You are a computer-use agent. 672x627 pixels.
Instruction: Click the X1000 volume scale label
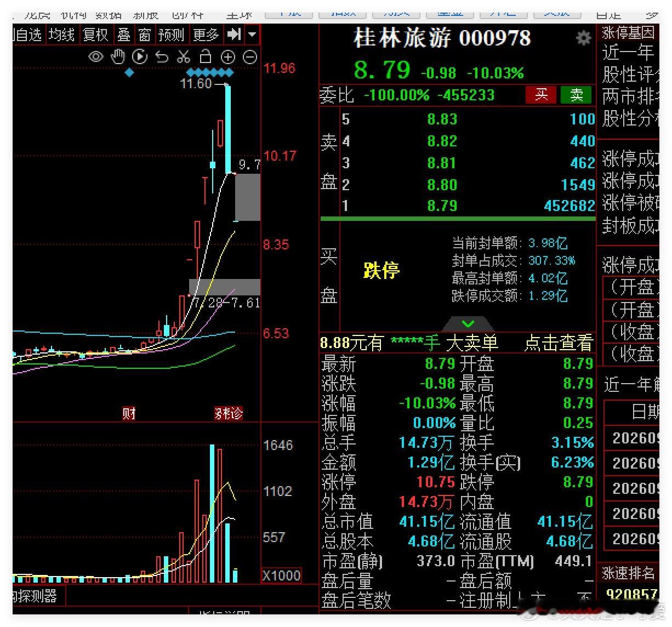pos(281,575)
